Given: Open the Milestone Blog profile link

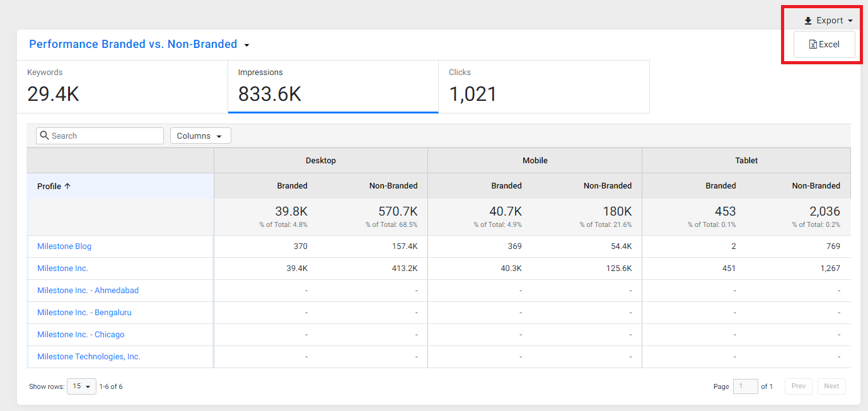Looking at the screenshot, I should [64, 246].
